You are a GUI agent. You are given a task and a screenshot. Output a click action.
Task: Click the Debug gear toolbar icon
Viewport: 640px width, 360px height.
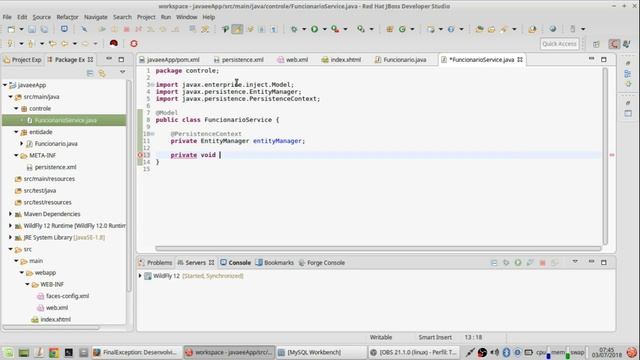click(294, 29)
